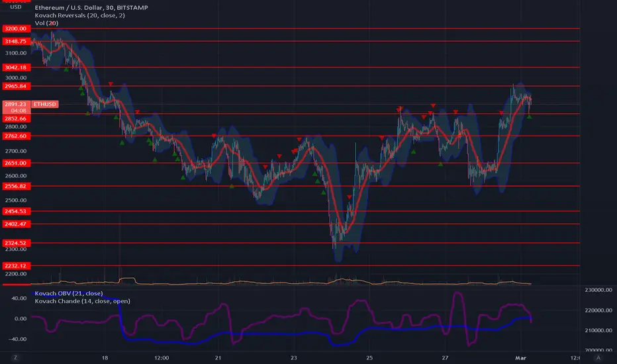This screenshot has height=364, width=617.
Task: Click the Z timezone icon bottom-left
Action: click(16, 357)
